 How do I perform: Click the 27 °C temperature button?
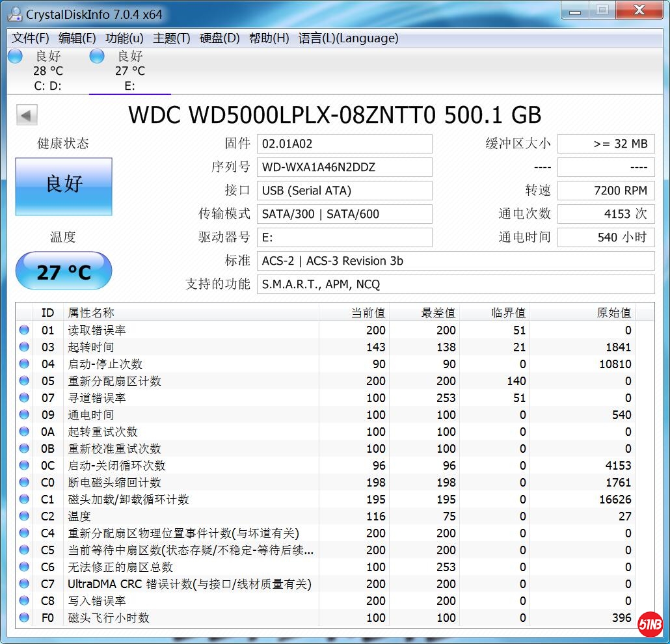(x=64, y=271)
